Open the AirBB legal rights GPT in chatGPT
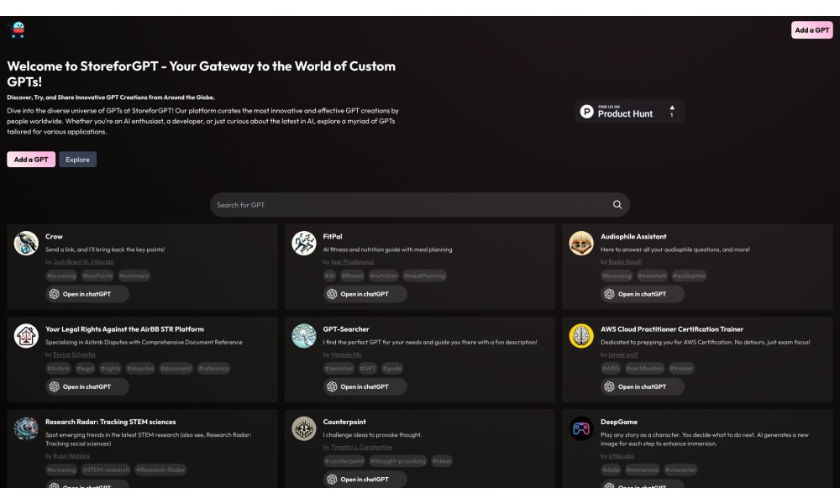 tap(87, 386)
